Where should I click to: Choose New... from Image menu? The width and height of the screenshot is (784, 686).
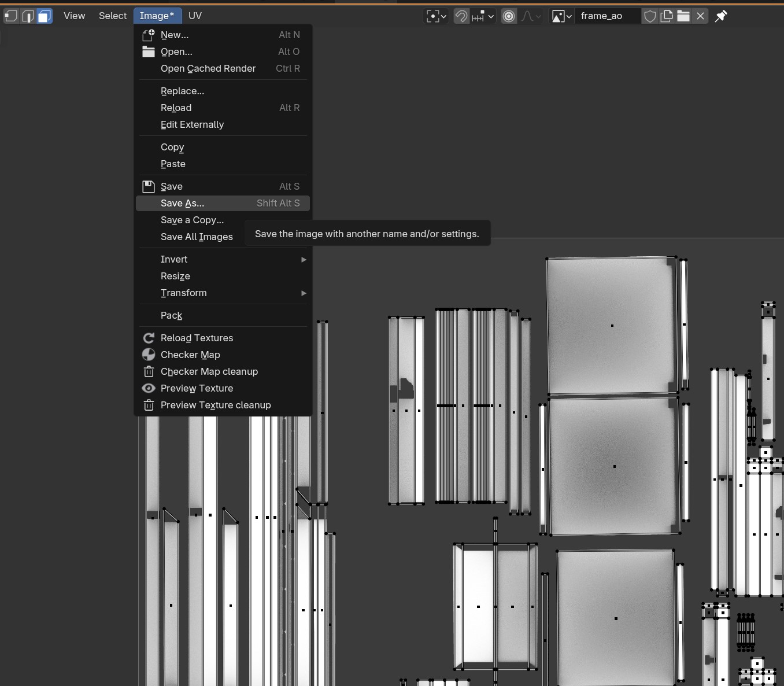(x=223, y=35)
